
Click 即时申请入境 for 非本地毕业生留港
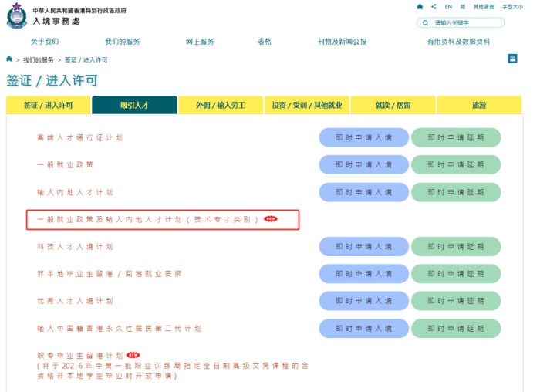coord(363,274)
